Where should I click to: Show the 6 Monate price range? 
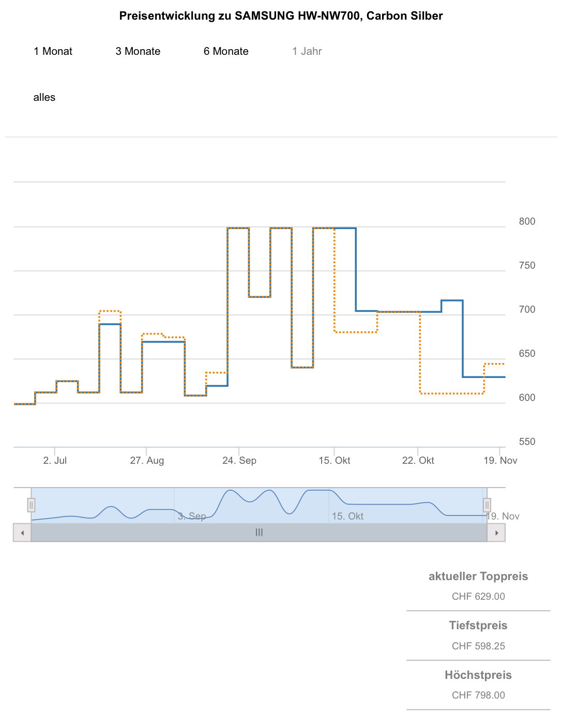pos(226,51)
